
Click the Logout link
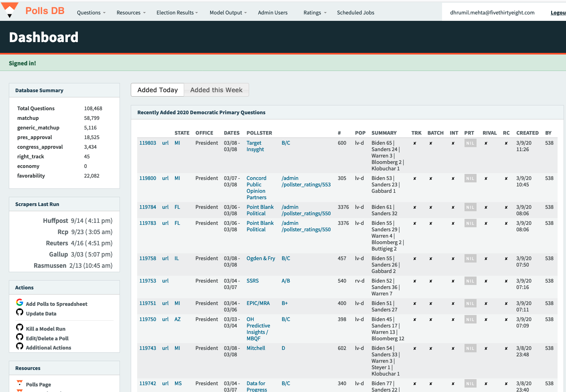coord(558,12)
